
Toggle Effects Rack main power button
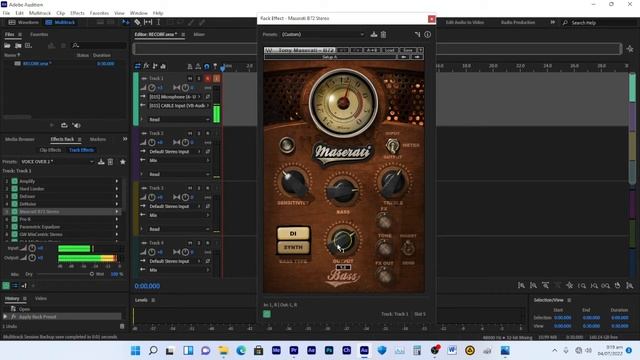6,286
